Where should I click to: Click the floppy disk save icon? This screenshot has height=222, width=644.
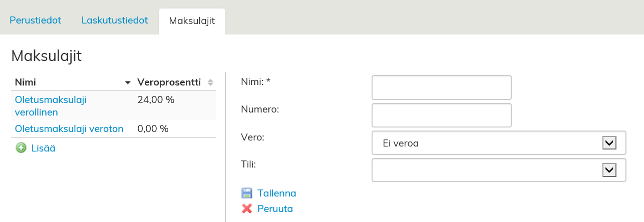point(247,193)
